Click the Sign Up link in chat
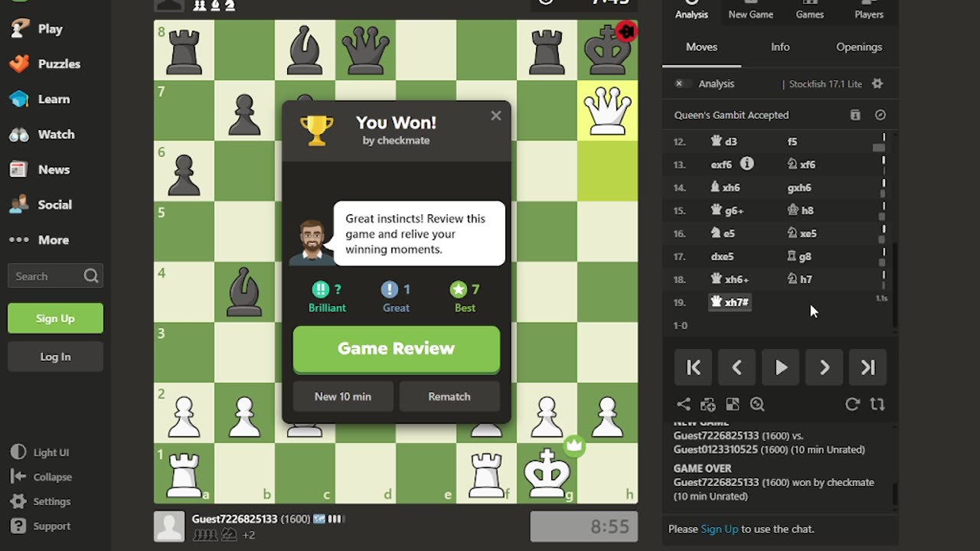 720,529
